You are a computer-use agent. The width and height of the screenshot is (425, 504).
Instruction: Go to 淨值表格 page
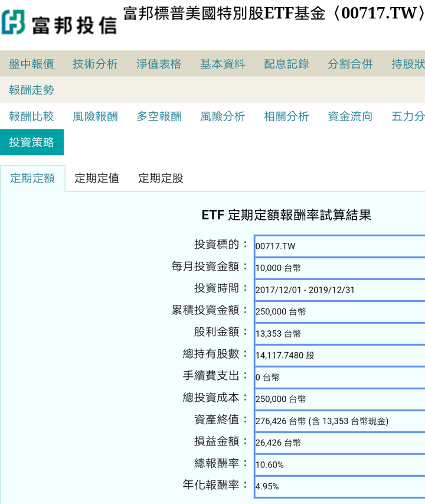(159, 64)
